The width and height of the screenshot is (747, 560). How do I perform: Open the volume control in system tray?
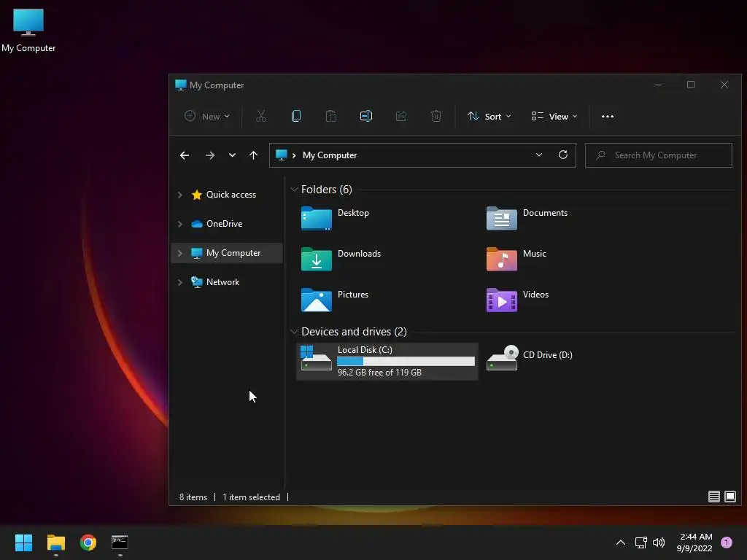(659, 542)
